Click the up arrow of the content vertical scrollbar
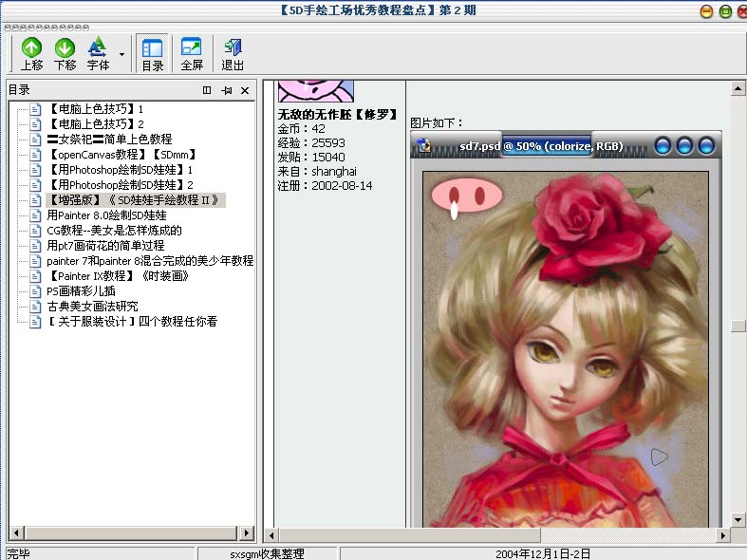 coord(738,88)
